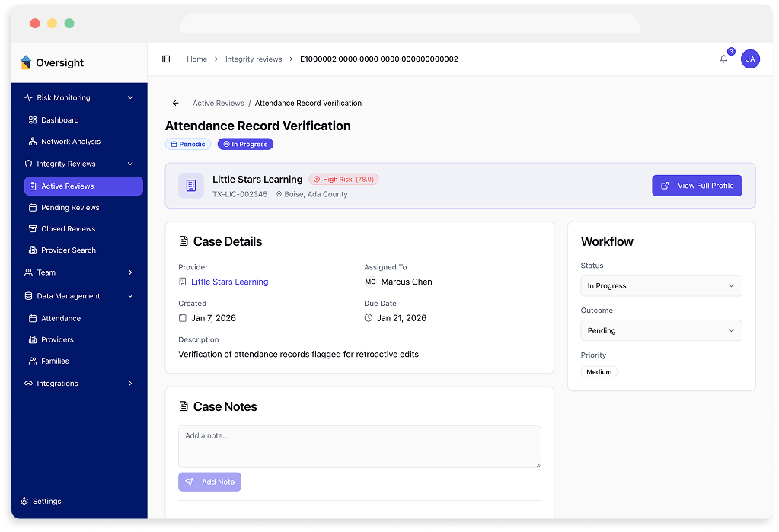Viewport: 779px width, 532px height.
Task: Open the notifications bell icon
Action: click(x=723, y=59)
